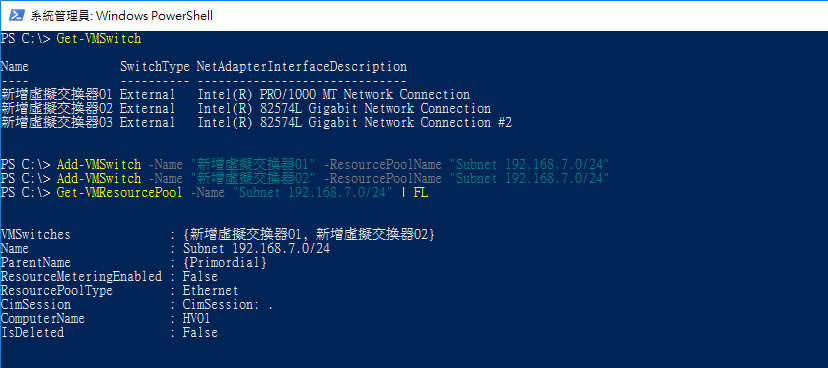Click the Get-VMSwitch command on first line
The width and height of the screenshot is (828, 368).
(99, 39)
